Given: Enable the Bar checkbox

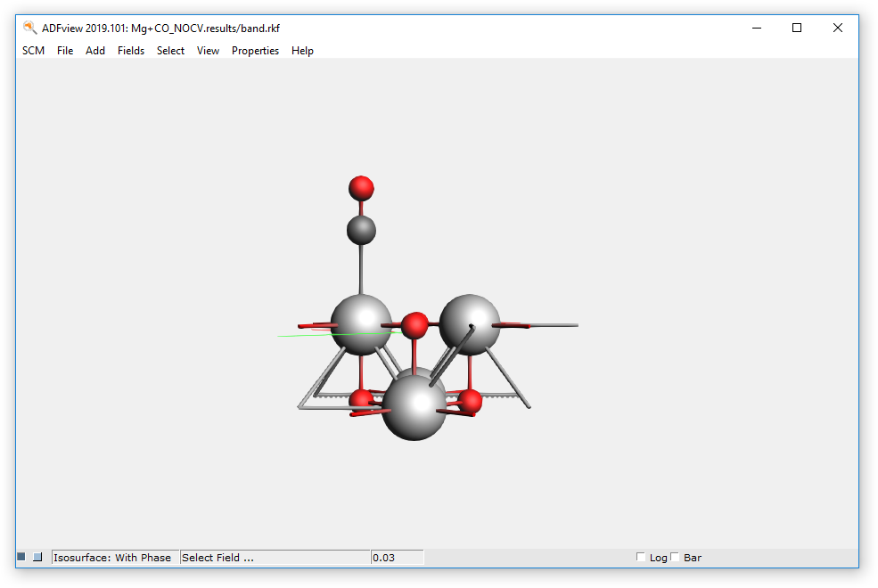Looking at the screenshot, I should pos(675,557).
